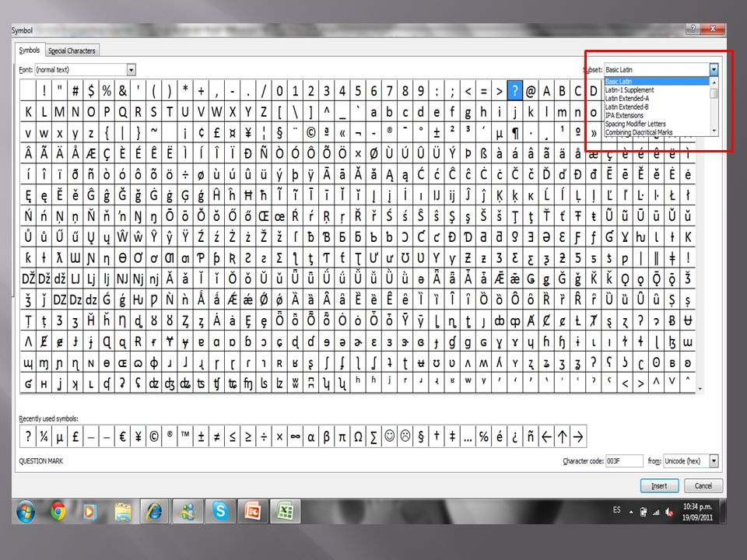The width and height of the screenshot is (747, 560).
Task: Choose IPA Extensions in the Subset list
Action: coord(657,116)
